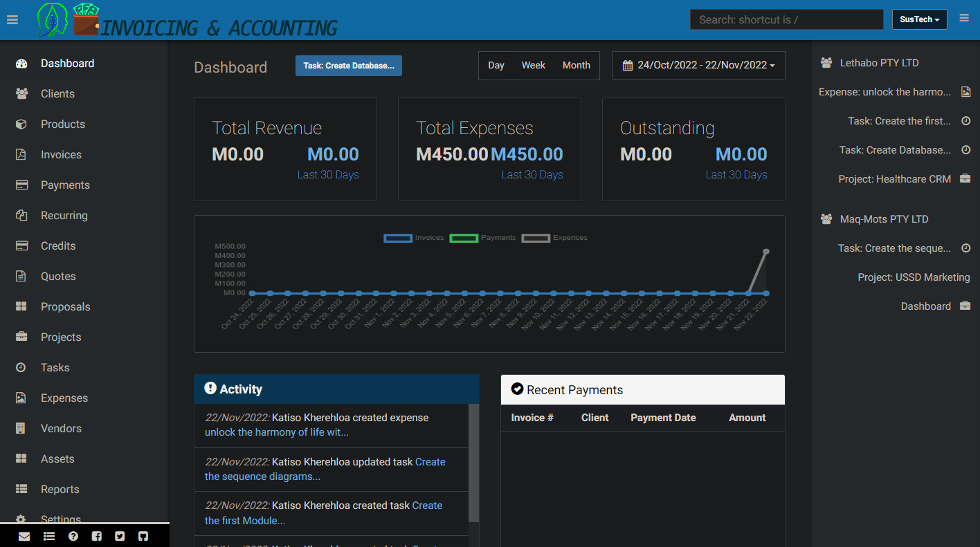The image size is (980, 547).
Task: Open the SusTech company dropdown
Action: [x=919, y=19]
